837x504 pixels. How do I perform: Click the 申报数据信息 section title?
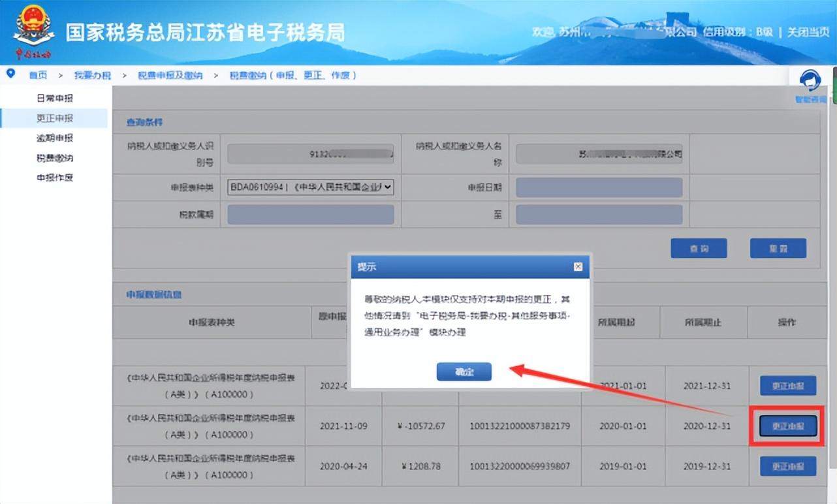click(154, 294)
